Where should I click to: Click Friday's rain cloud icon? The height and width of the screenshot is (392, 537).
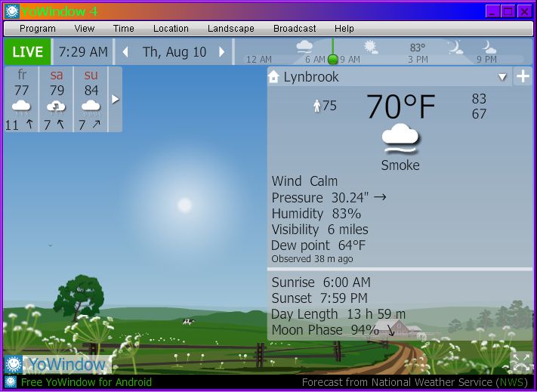click(x=21, y=106)
